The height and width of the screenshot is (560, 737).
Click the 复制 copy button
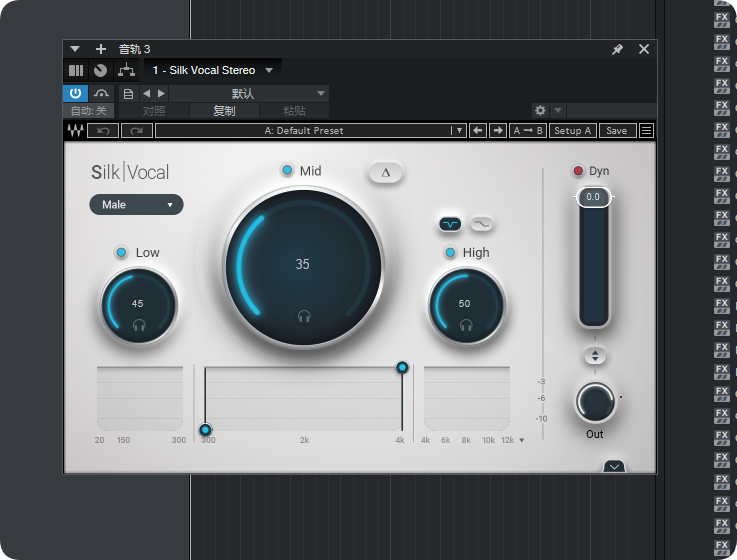click(x=224, y=111)
